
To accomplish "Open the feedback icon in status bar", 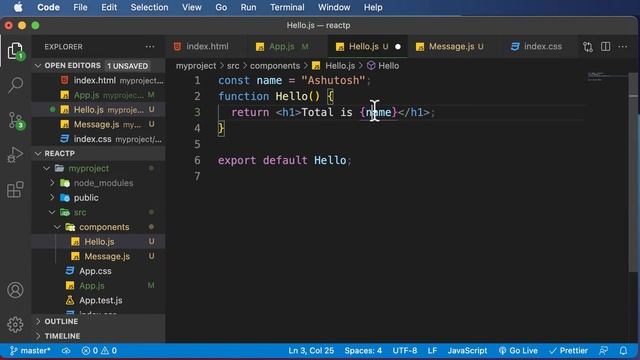I will pos(604,351).
